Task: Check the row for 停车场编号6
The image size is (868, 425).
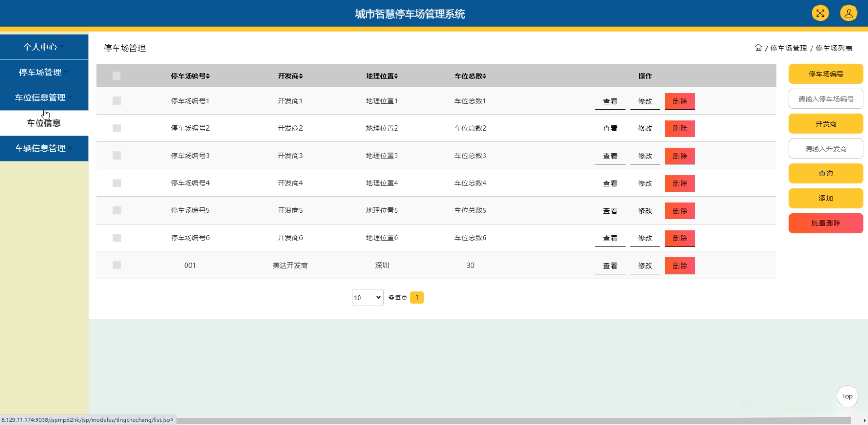Action: point(117,237)
